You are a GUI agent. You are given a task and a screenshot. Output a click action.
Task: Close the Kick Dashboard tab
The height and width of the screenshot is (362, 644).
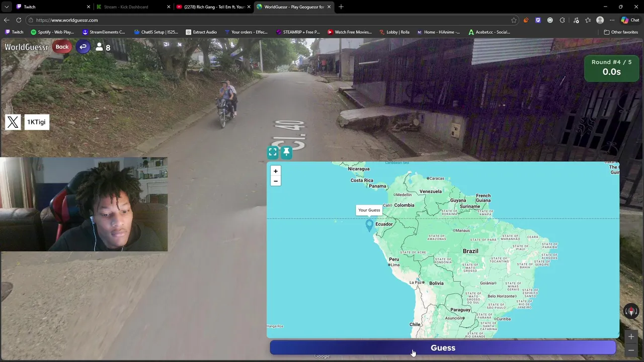click(x=169, y=7)
